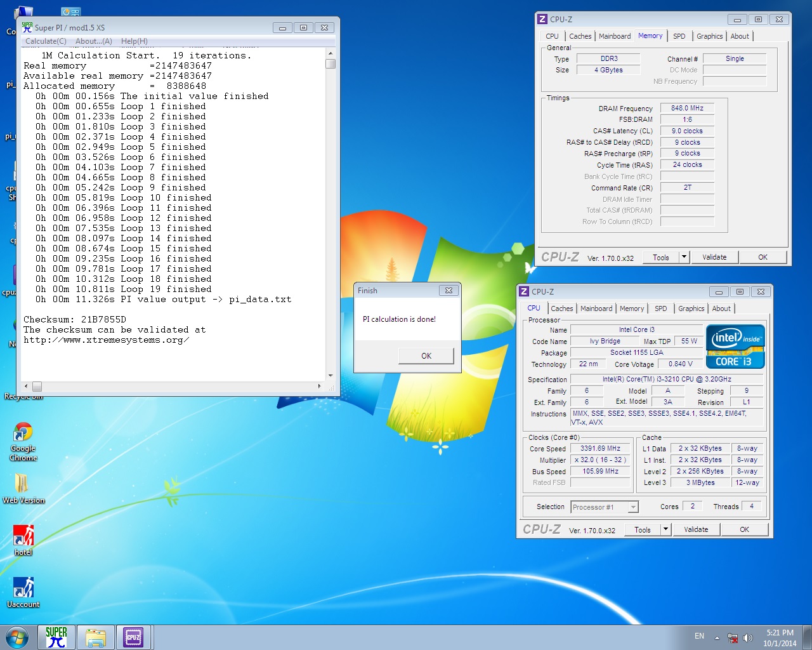Screen dimensions: 812x650
Task: Open Windows Explorer from taskbar
Action: (x=96, y=637)
